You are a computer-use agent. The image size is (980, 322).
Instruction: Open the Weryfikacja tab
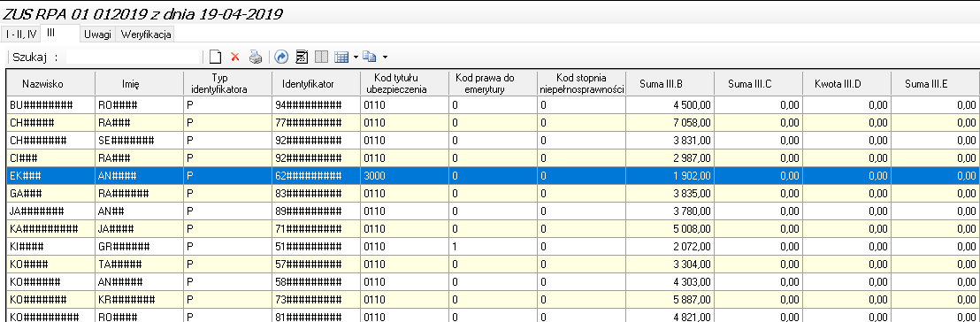point(146,34)
